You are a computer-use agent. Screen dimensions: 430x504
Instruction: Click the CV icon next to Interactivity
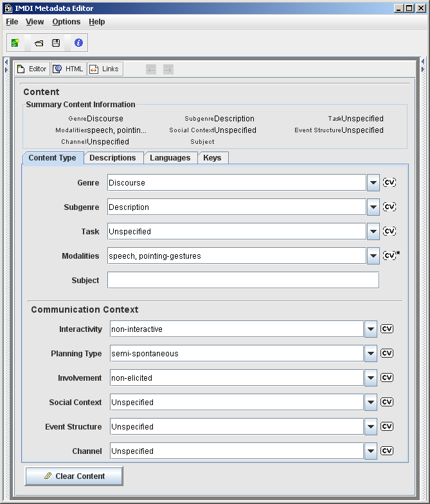tap(386, 329)
